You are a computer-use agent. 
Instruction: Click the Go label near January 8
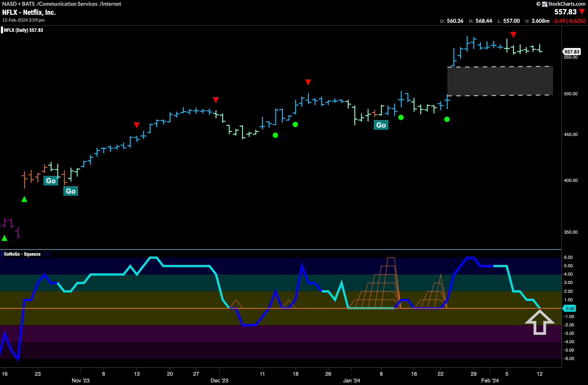coord(381,125)
